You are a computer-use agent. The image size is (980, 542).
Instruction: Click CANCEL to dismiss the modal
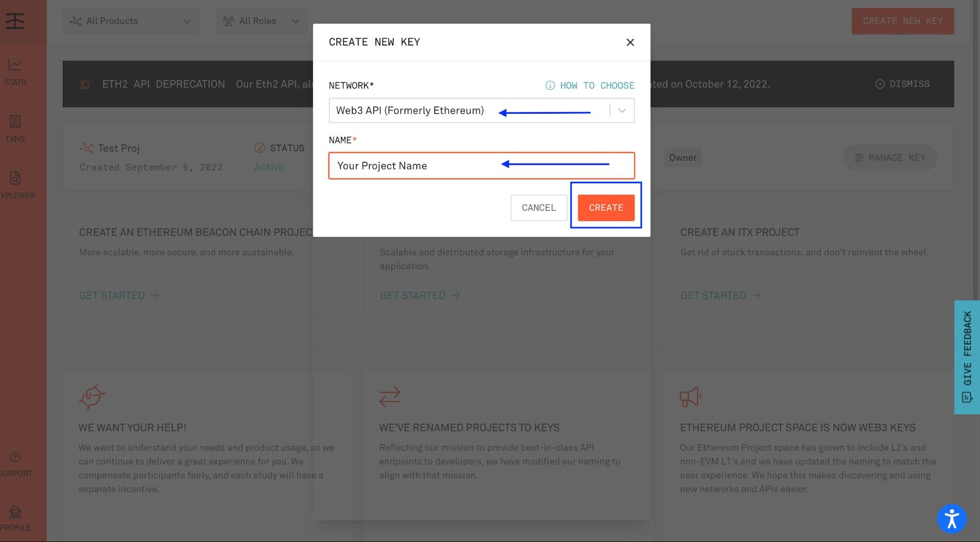click(x=539, y=207)
